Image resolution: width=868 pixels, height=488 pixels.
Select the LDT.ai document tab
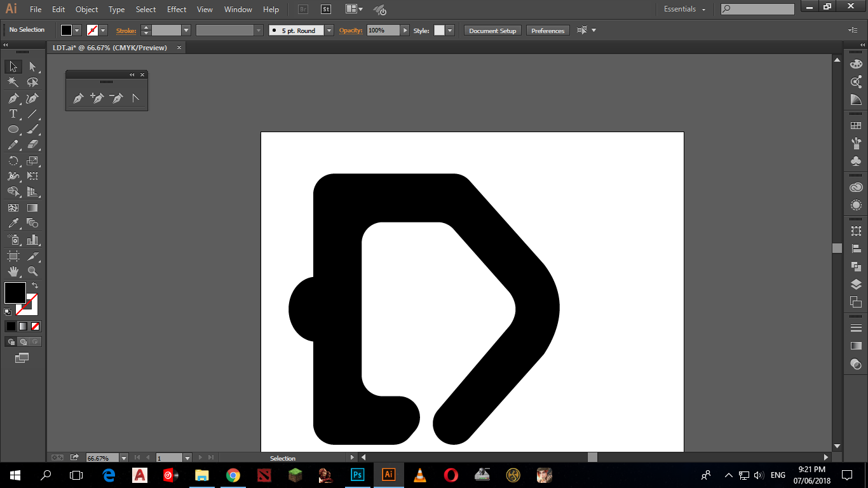(111, 48)
